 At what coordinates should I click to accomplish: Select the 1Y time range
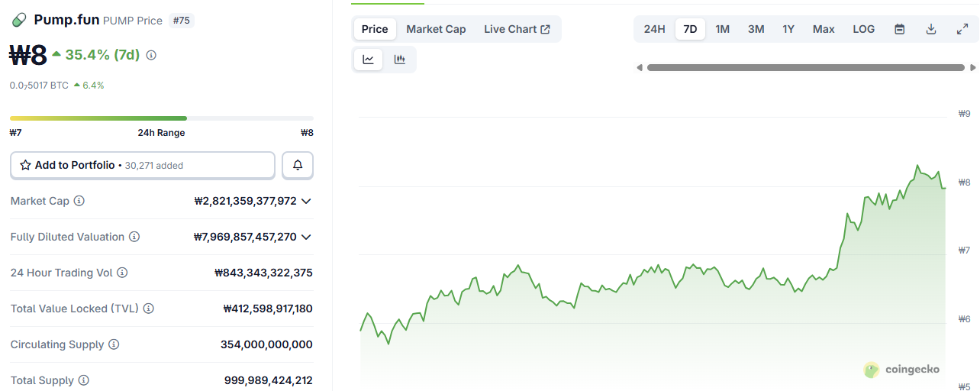788,29
